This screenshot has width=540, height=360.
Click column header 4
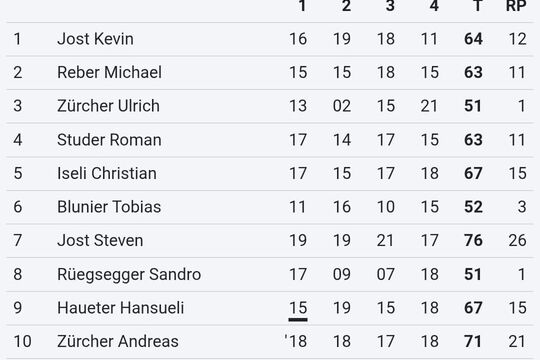434,6
